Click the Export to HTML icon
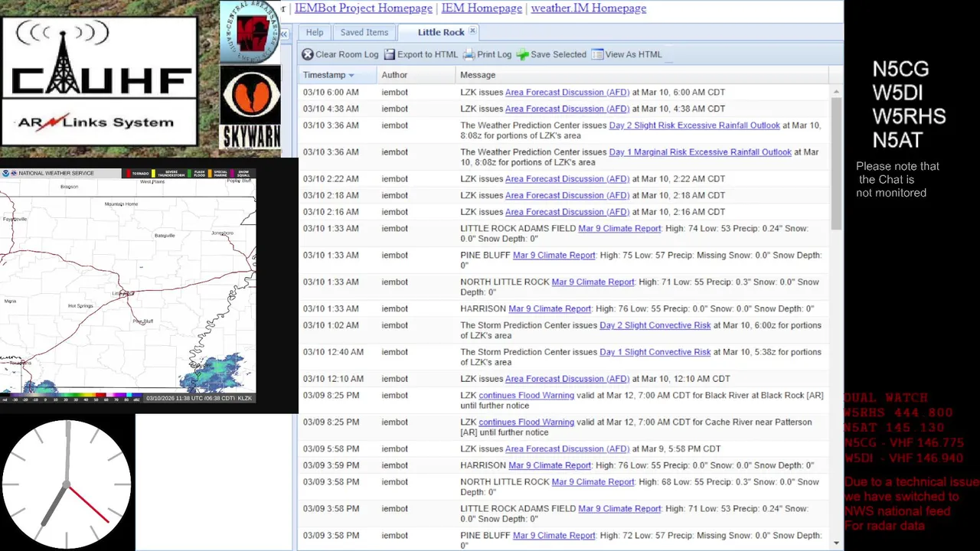 point(390,54)
